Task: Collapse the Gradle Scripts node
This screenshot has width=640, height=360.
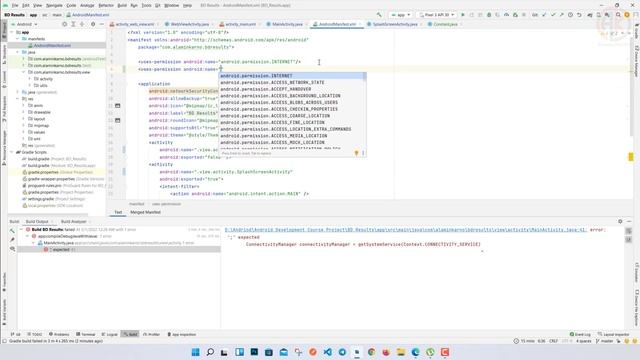Action: pyautogui.click(x=12, y=152)
